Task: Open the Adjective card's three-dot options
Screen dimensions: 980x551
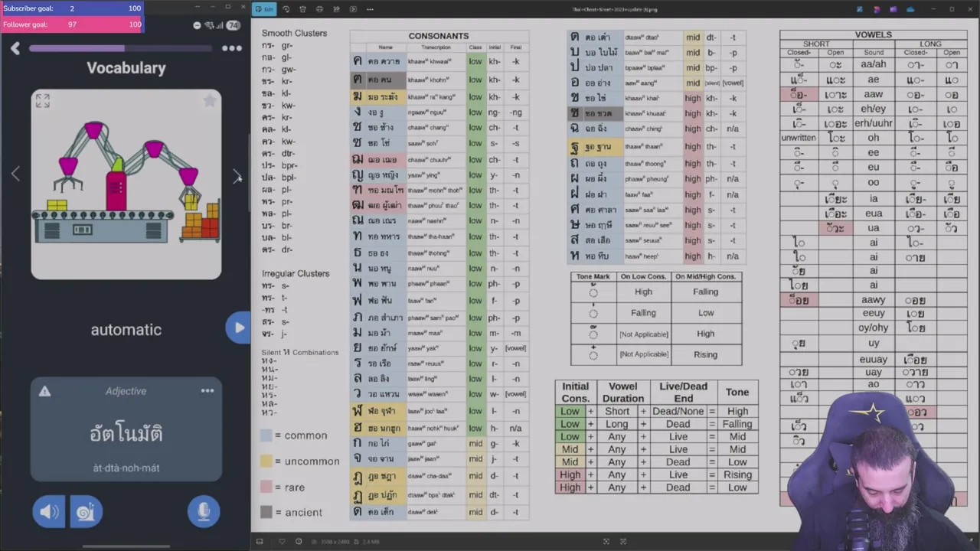Action: coord(207,391)
